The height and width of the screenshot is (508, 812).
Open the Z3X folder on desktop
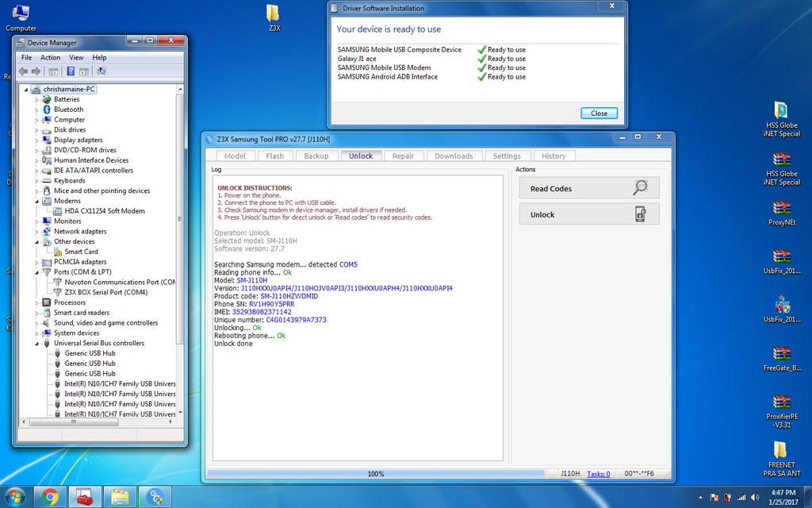pyautogui.click(x=274, y=17)
